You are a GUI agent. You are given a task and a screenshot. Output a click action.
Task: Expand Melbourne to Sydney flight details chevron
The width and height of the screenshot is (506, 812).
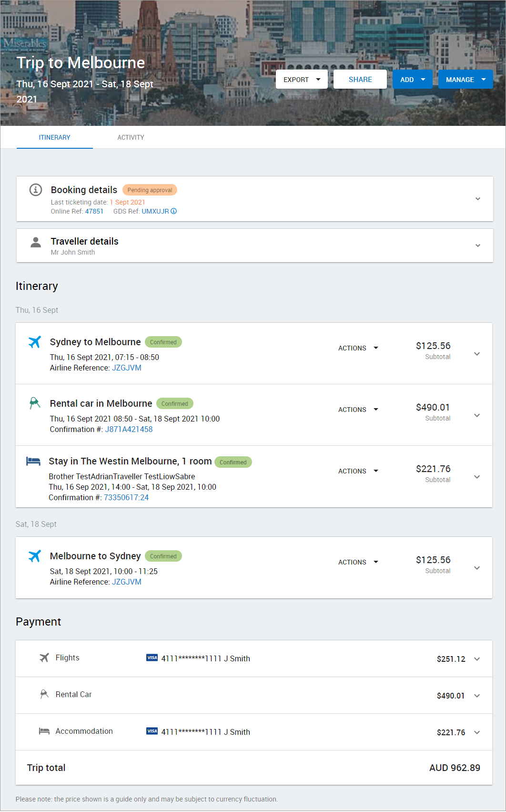click(477, 568)
